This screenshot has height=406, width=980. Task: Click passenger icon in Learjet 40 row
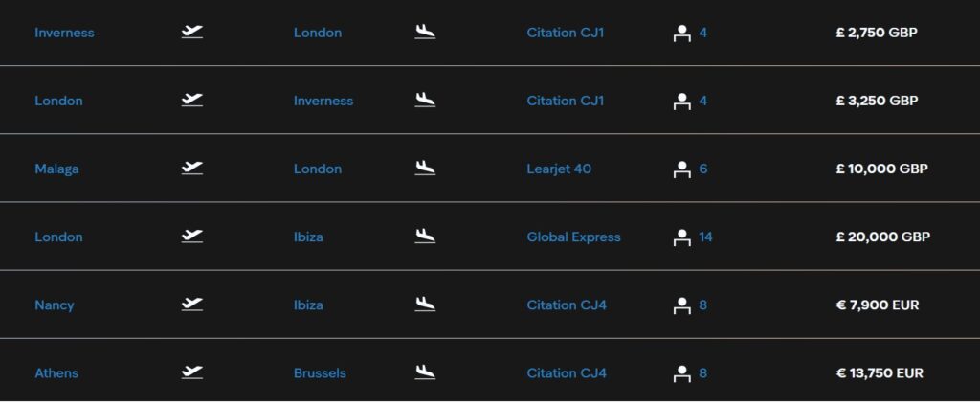[x=681, y=169]
